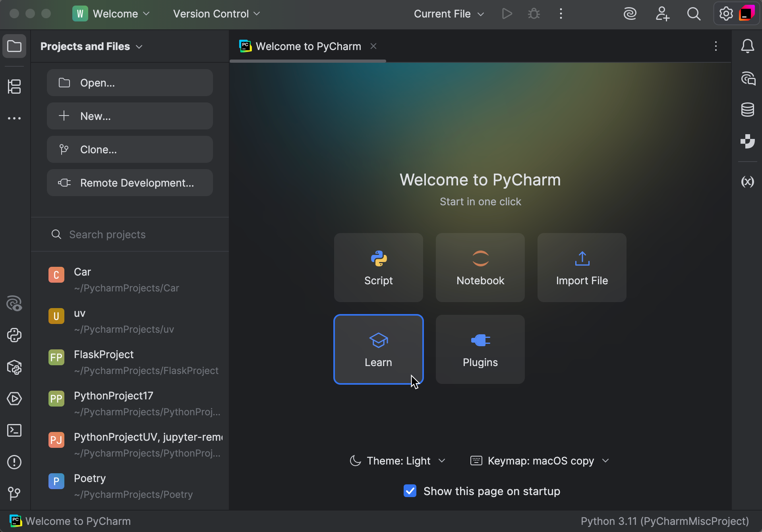
Task: Start a Code With Me session
Action: [x=663, y=14]
